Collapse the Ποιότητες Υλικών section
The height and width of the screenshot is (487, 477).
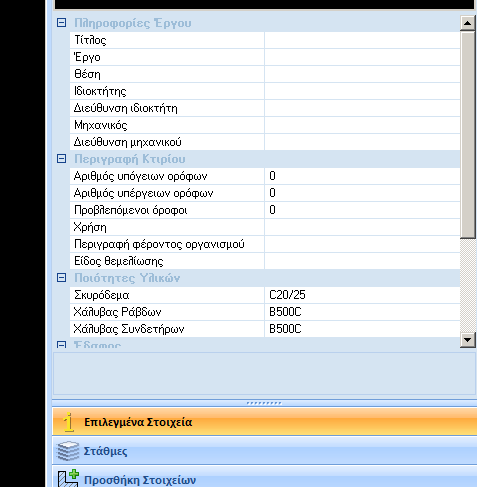coord(61,277)
